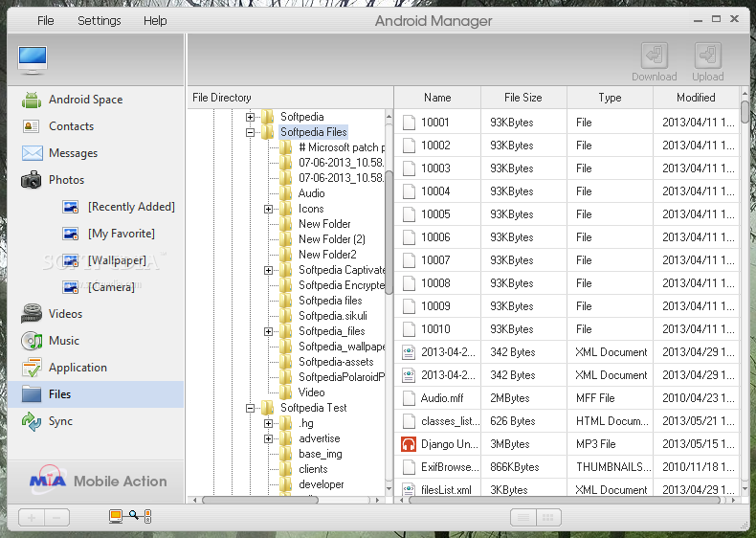Select file 10005 in the list
Viewport: 756px width, 538px height.
pos(567,214)
